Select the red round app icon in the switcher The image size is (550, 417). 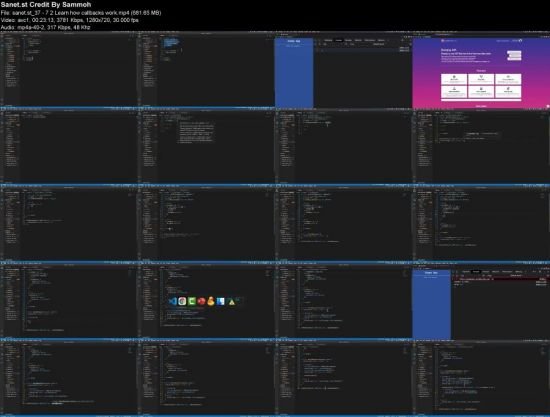coord(201,301)
